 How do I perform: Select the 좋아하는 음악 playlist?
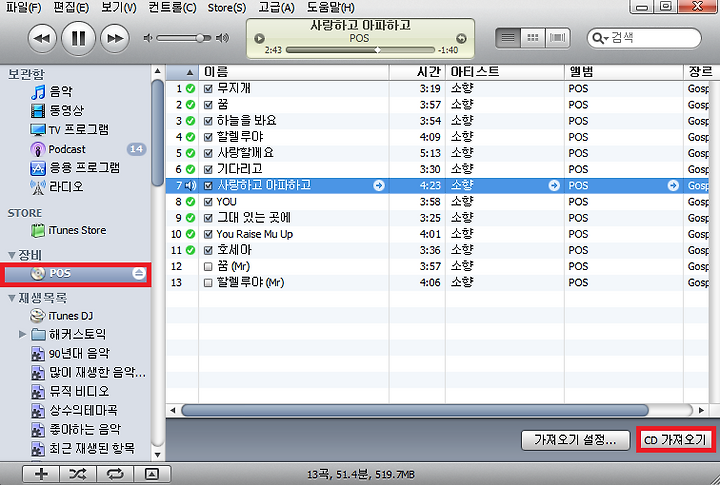point(76,429)
